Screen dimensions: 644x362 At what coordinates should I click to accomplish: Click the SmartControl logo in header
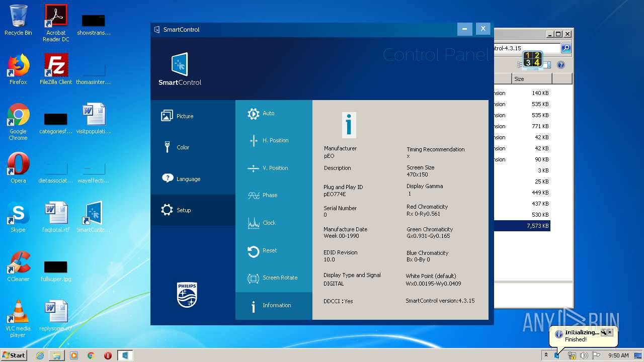coord(180,69)
